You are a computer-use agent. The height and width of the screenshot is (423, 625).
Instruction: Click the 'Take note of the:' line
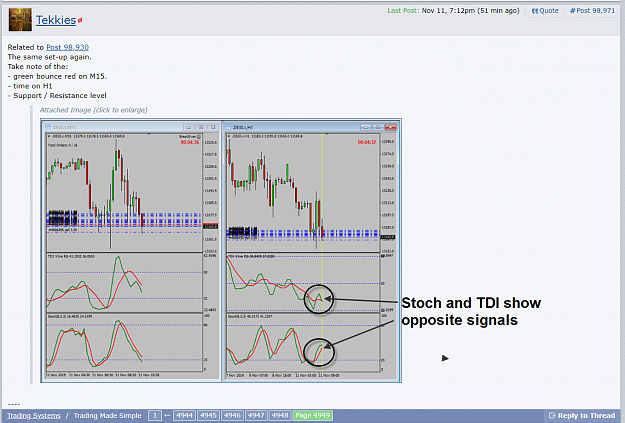tap(38, 67)
